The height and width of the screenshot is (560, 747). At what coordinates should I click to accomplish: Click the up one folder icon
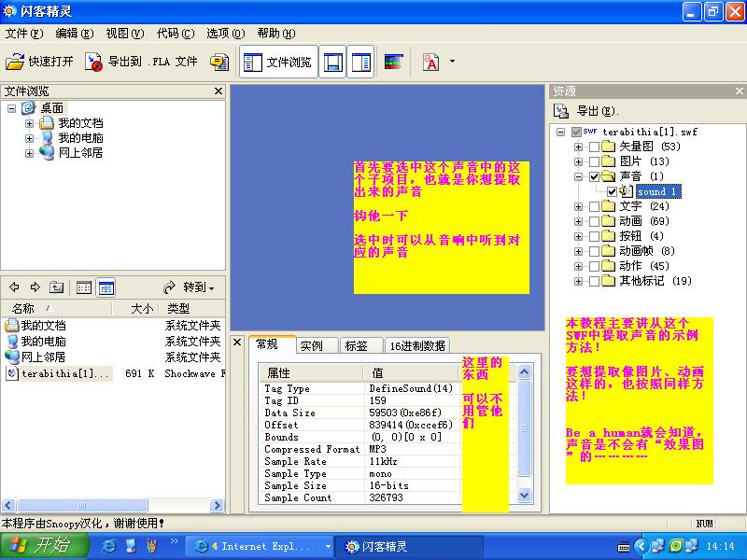(x=56, y=287)
